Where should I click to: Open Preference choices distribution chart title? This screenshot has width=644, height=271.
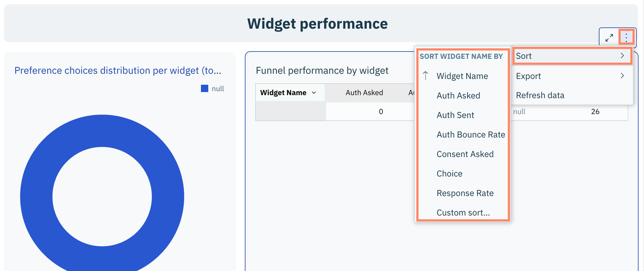[x=118, y=70]
